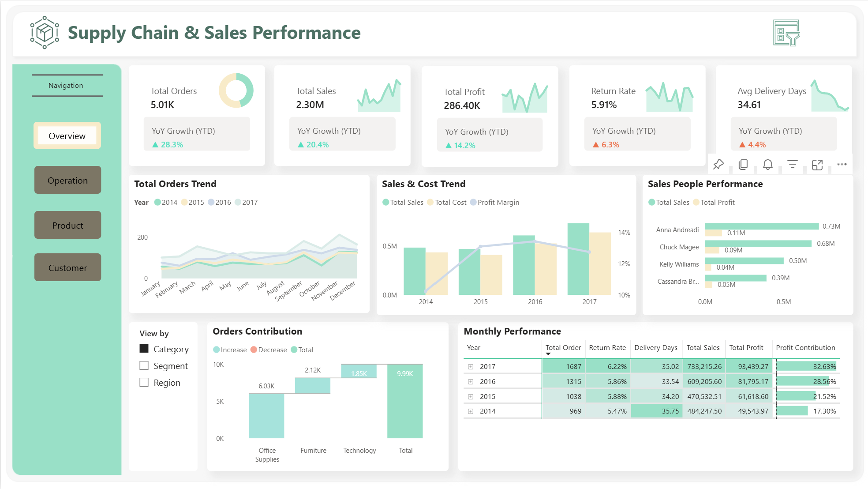Click 2014 legend color swatch

(x=157, y=202)
